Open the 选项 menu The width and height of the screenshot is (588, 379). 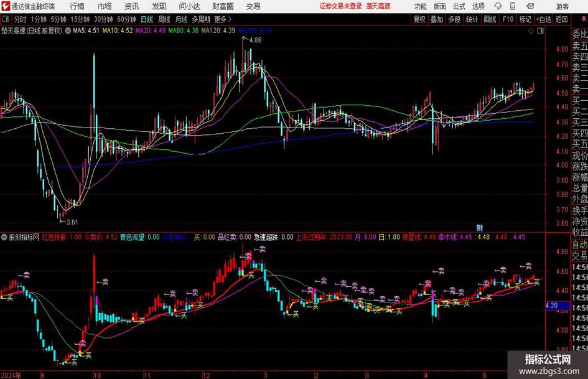(478, 6)
